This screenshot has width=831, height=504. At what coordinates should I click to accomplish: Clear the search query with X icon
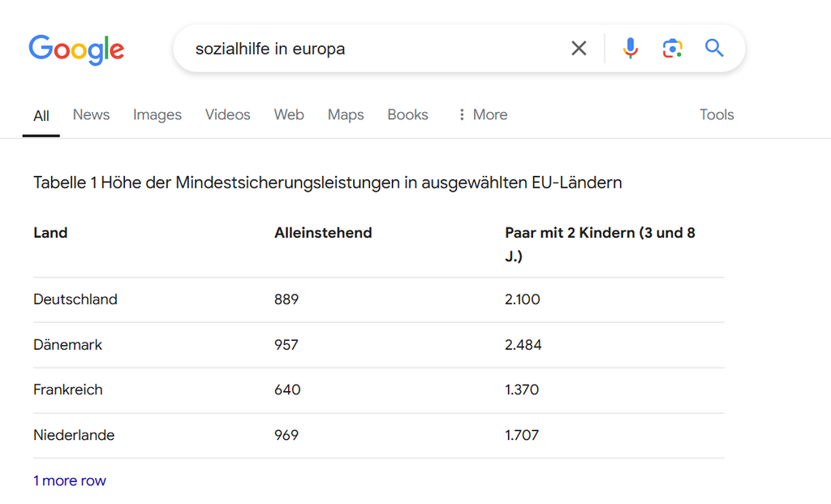coord(579,48)
